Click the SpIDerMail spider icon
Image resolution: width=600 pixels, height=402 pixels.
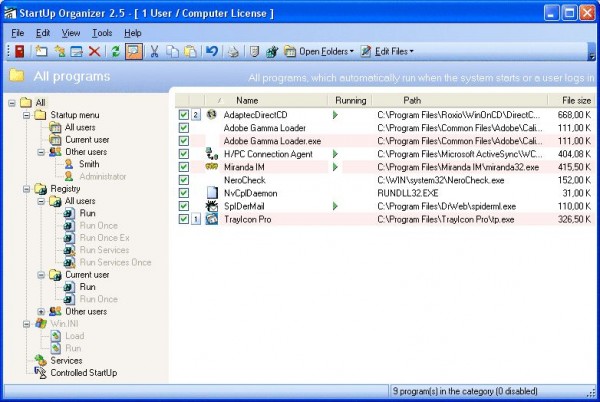tap(212, 206)
